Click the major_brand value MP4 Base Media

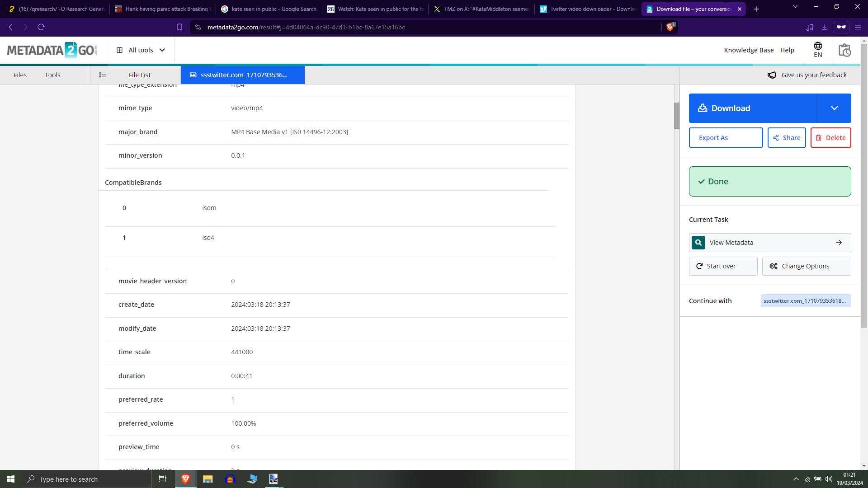tap(289, 132)
